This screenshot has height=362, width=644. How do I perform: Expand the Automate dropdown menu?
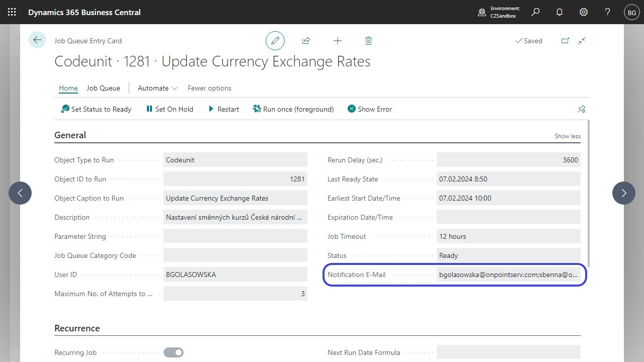[157, 88]
